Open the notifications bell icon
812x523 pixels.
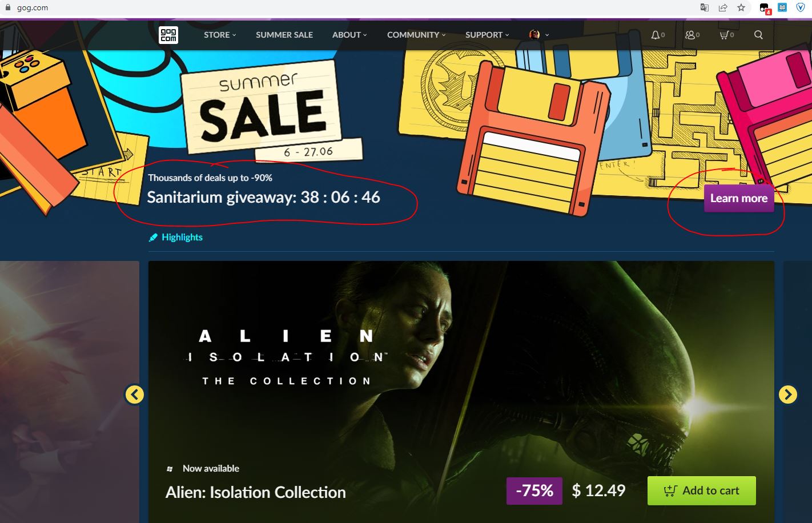pos(658,35)
